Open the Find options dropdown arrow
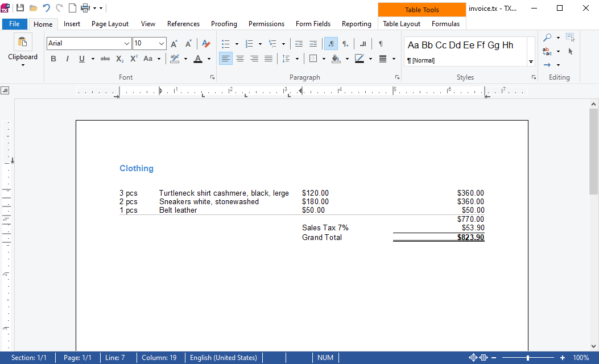The width and height of the screenshot is (599, 364). [x=558, y=38]
